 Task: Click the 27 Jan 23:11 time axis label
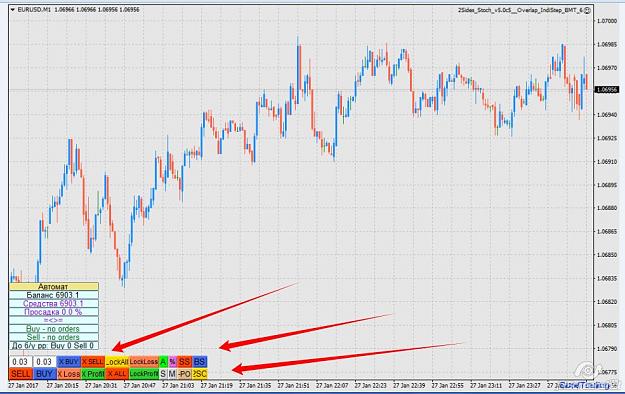click(x=486, y=386)
